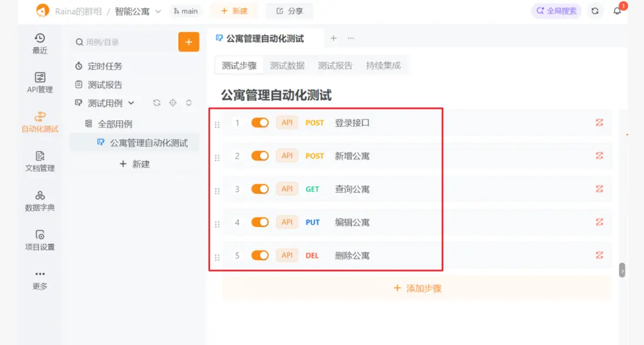644x345 pixels.
Task: Open 定时任务 in the left panel
Action: [105, 66]
